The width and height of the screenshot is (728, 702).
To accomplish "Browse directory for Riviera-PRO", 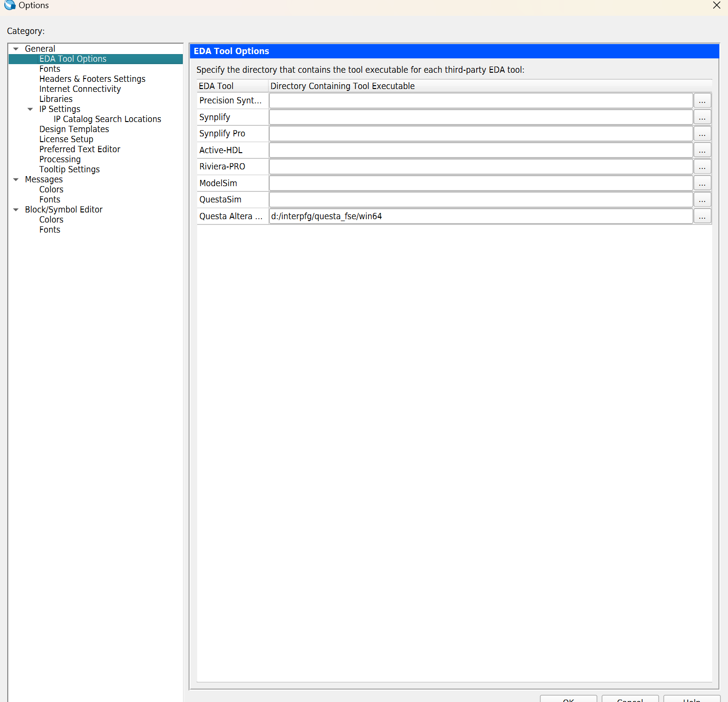I will [x=702, y=167].
